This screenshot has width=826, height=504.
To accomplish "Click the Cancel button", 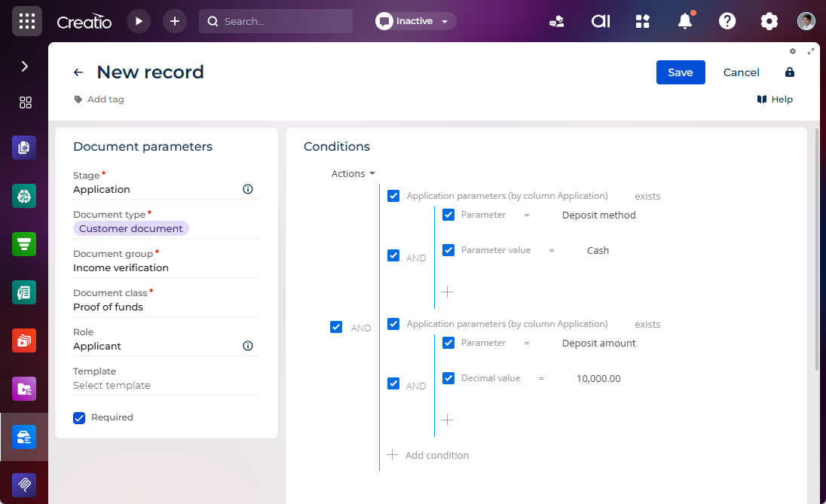I will (x=741, y=72).
